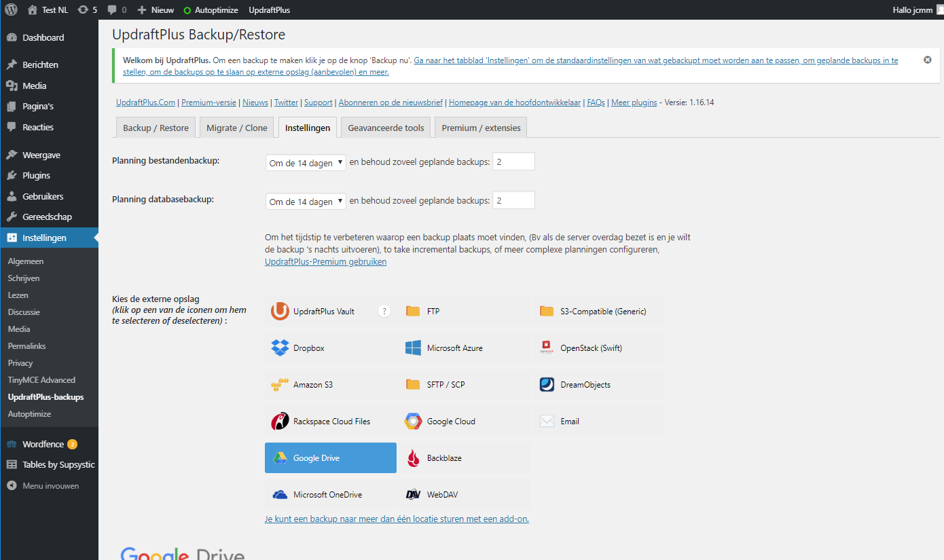Image resolution: width=944 pixels, height=560 pixels.
Task: Visit the Test NL site home
Action: (48, 10)
